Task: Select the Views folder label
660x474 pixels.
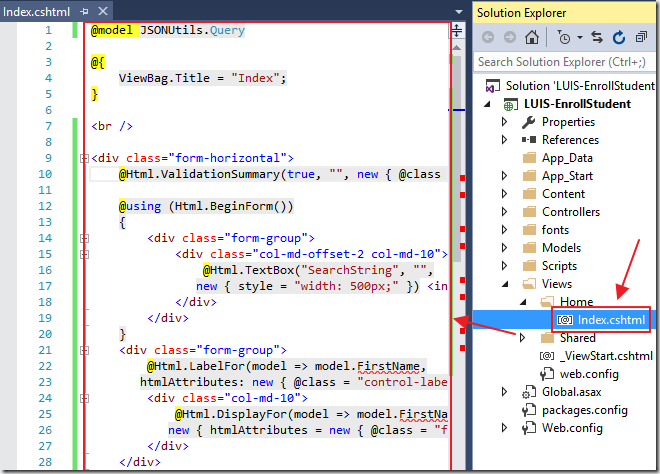Action: point(557,284)
